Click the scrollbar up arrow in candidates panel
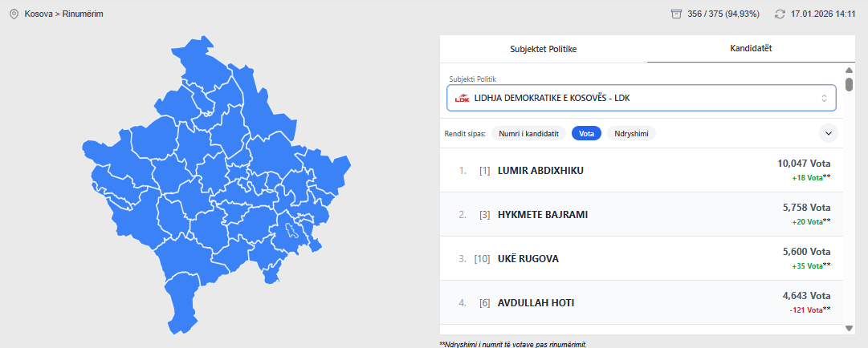 [x=850, y=70]
